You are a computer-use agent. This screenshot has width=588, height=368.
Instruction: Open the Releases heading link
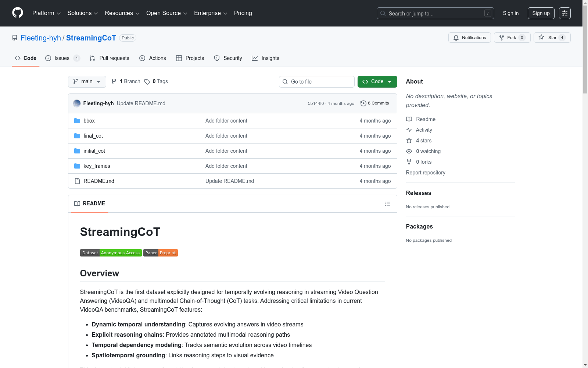[419, 193]
